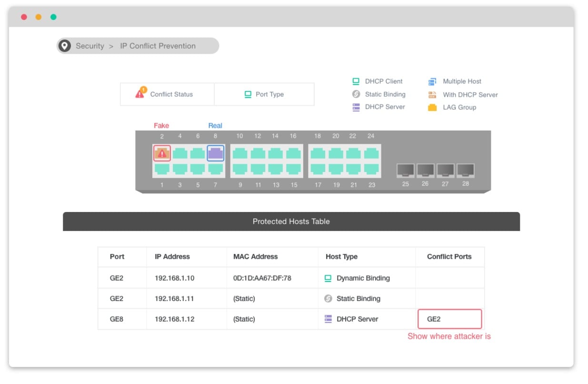
Task: Open IP Conflict Prevention breadcrumb
Action: coord(158,46)
